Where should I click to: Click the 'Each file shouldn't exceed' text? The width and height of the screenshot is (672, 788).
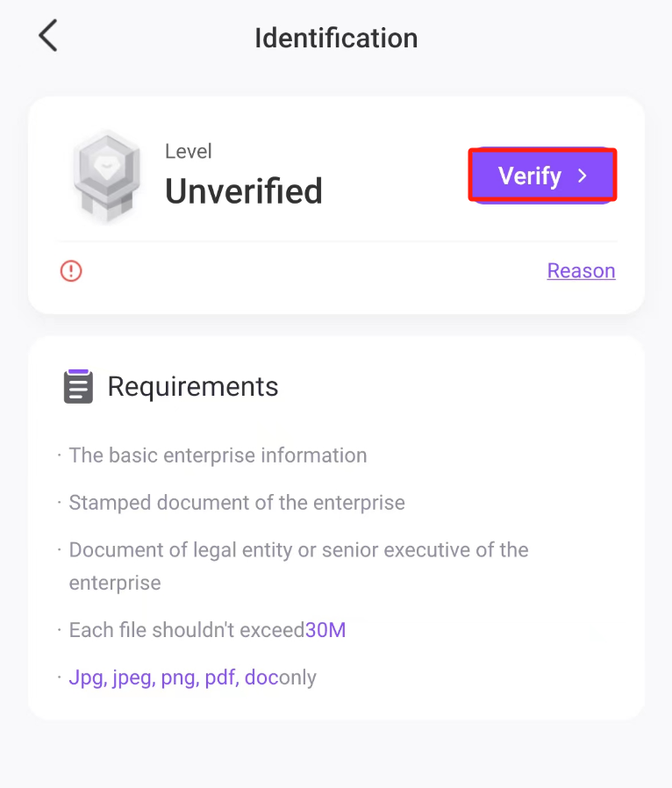187,630
